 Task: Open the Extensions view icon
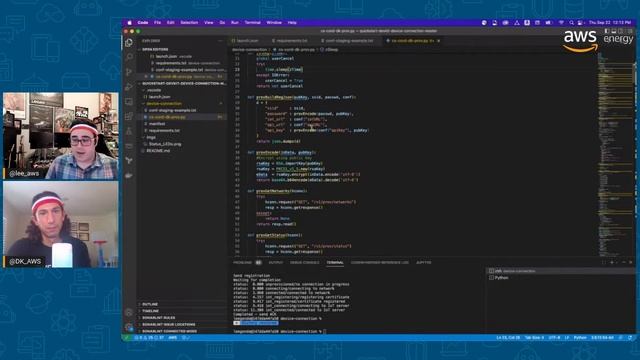[x=129, y=116]
